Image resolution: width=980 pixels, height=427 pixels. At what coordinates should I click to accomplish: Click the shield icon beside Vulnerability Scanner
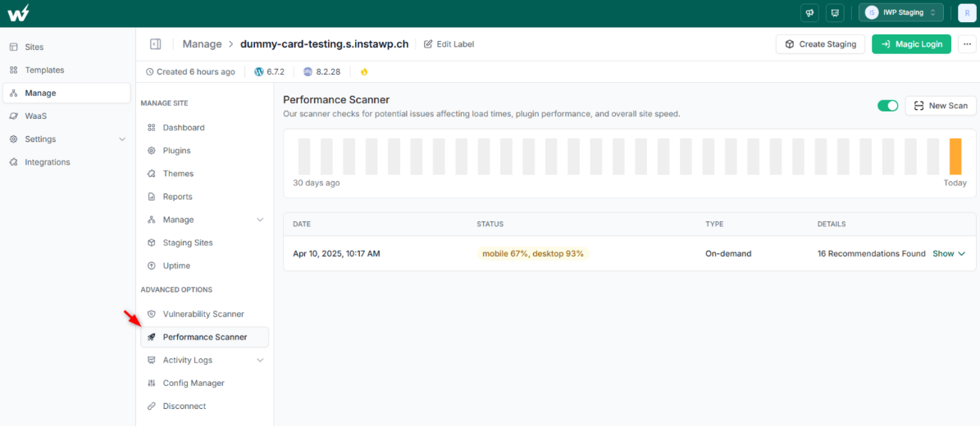click(151, 314)
